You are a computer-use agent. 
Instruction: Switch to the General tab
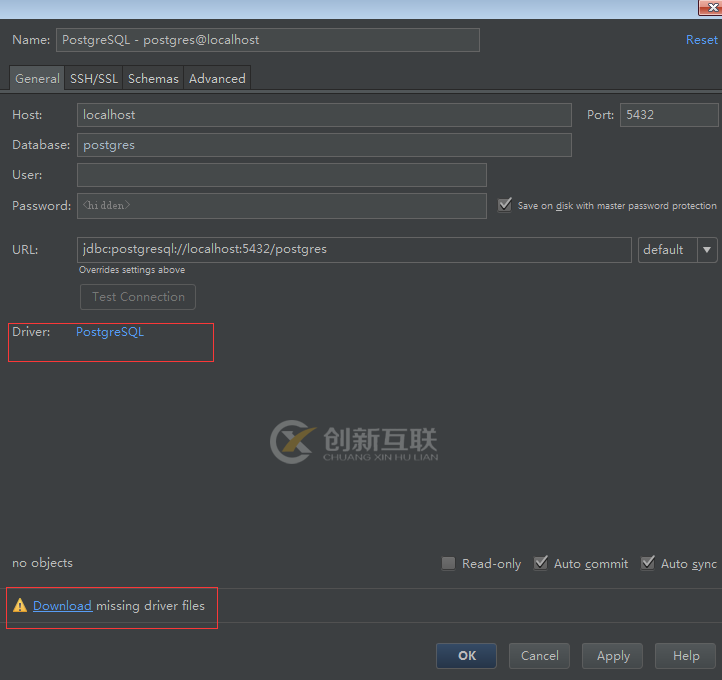point(37,79)
